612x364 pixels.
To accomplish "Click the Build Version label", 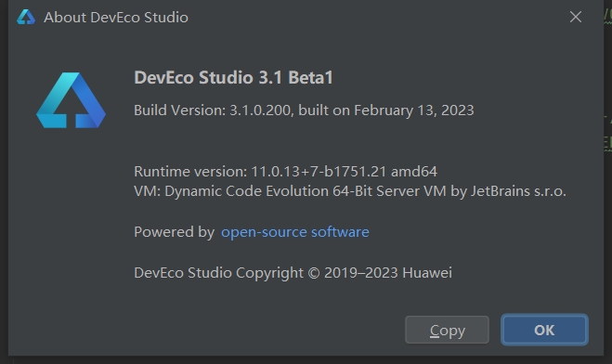I will click(x=179, y=110).
